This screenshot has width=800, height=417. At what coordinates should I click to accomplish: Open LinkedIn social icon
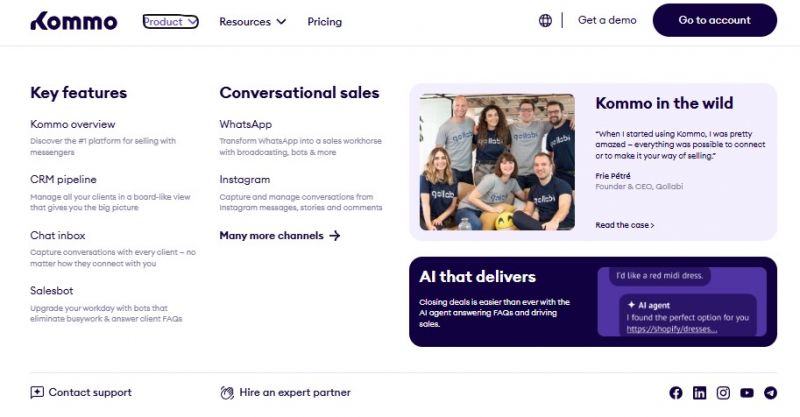point(699,393)
